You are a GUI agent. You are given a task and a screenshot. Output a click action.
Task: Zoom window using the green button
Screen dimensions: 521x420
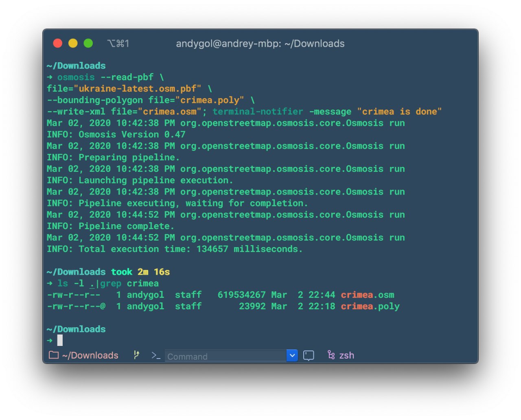(88, 43)
